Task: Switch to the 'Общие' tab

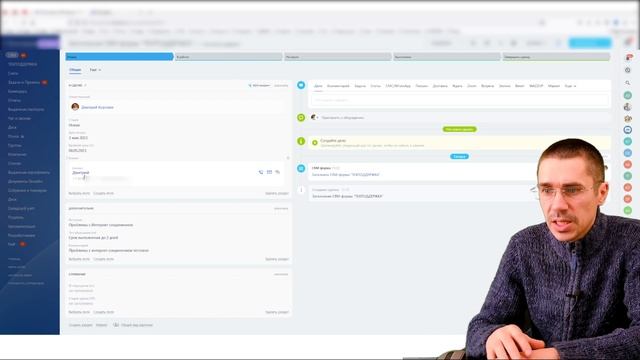Action: [x=75, y=70]
